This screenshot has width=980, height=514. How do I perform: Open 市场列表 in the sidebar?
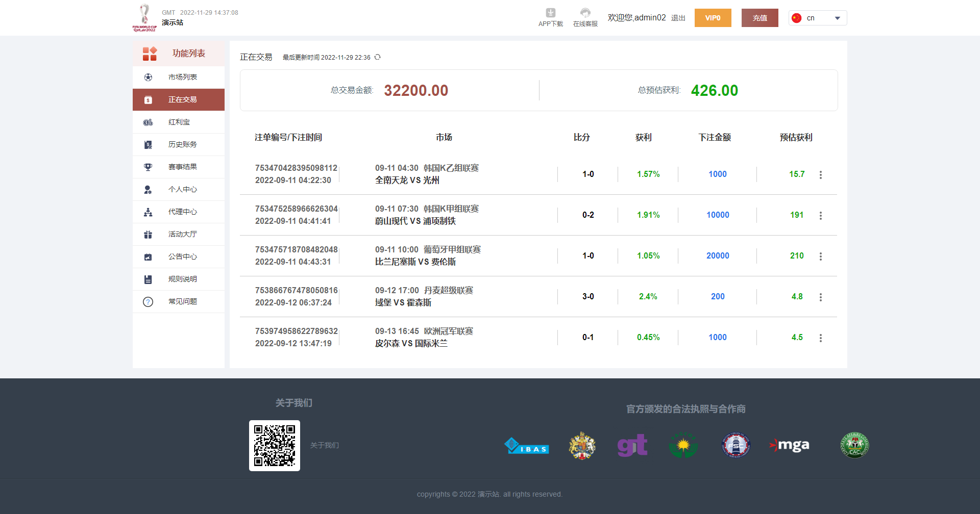[x=182, y=77]
